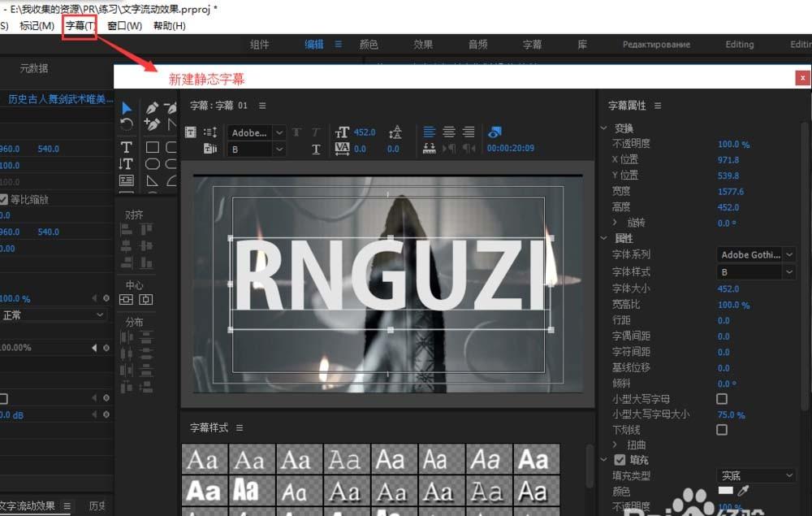The width and height of the screenshot is (812, 516).
Task: Select the Rectangle shape tool
Action: point(151,146)
